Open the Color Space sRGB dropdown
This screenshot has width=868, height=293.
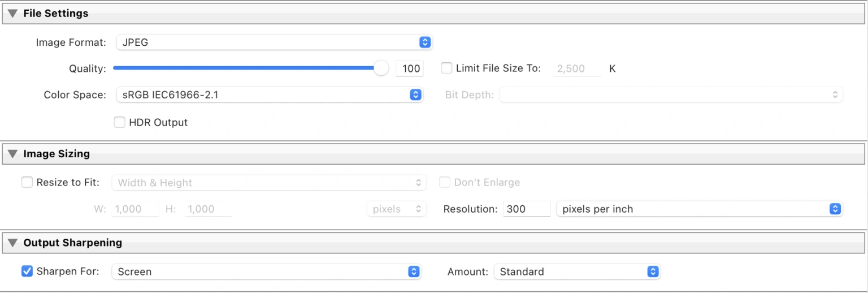click(x=270, y=95)
